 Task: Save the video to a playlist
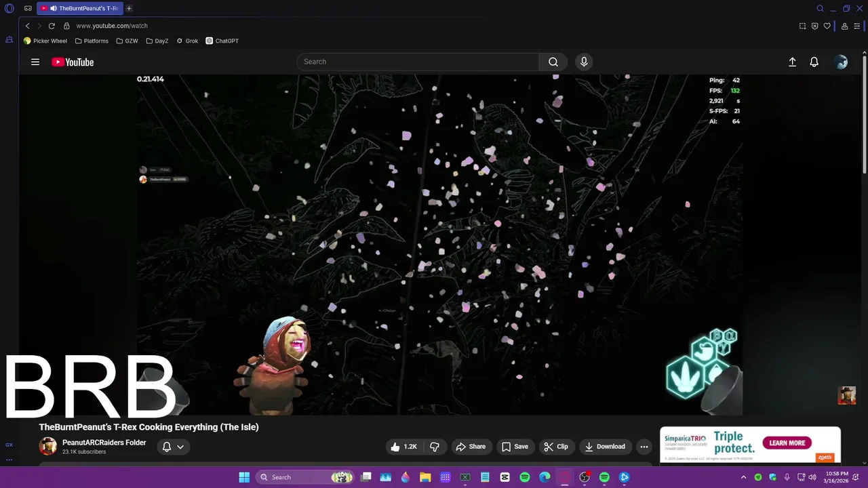click(515, 447)
